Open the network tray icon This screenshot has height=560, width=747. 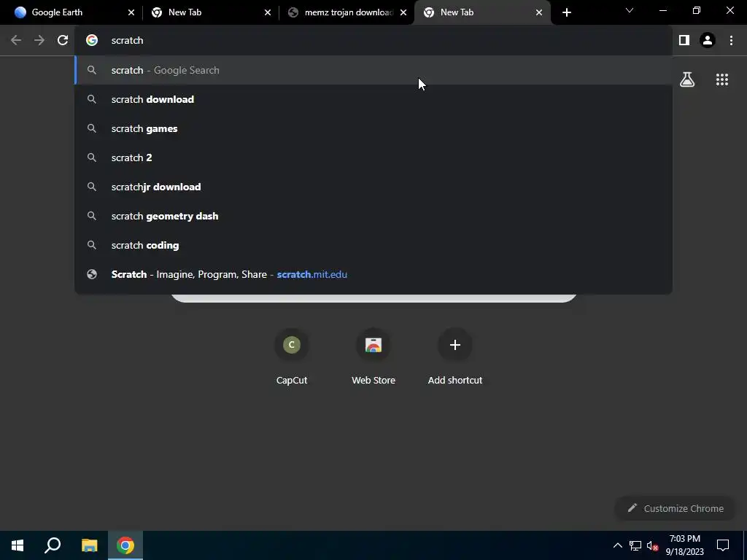(635, 545)
